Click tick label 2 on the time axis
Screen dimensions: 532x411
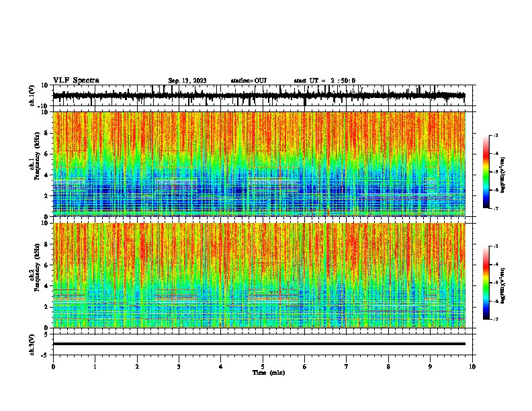coord(137,367)
